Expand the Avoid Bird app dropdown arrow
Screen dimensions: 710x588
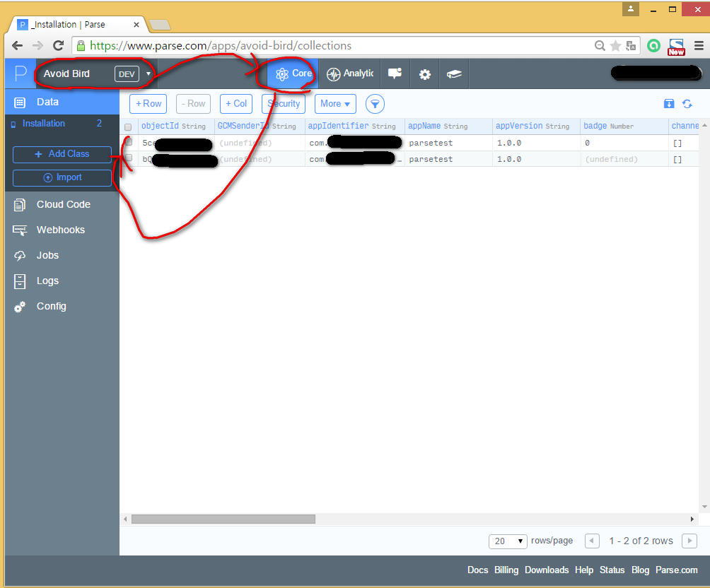tap(149, 73)
